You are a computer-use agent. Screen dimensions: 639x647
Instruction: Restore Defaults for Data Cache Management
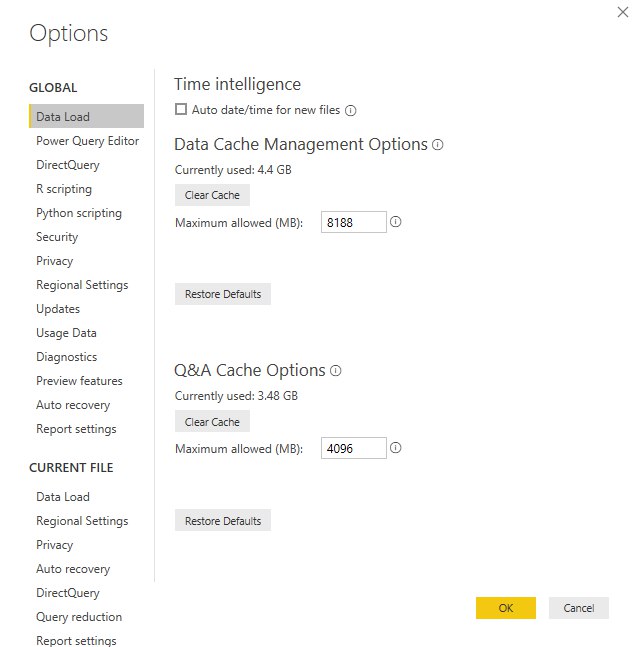pyautogui.click(x=223, y=294)
